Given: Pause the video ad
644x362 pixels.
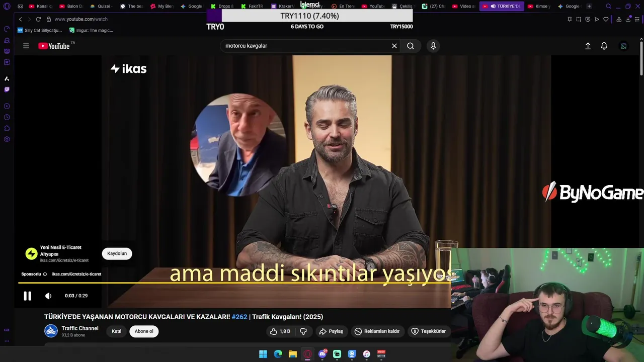Looking at the screenshot, I should (x=28, y=296).
